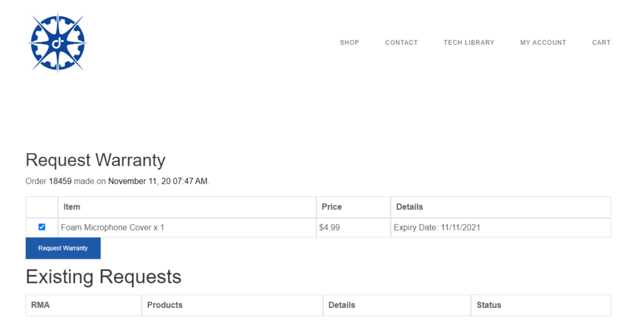Click order number 18459
The width and height of the screenshot is (644, 330).
click(x=60, y=181)
